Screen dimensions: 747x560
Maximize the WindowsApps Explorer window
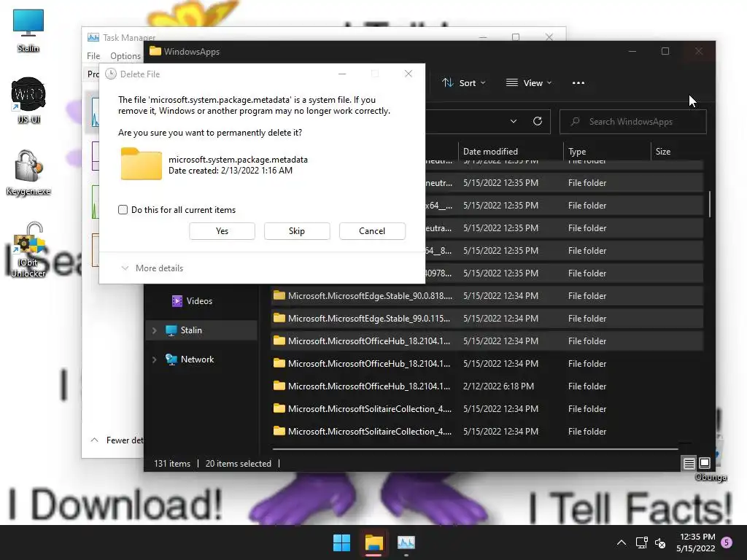coord(665,51)
